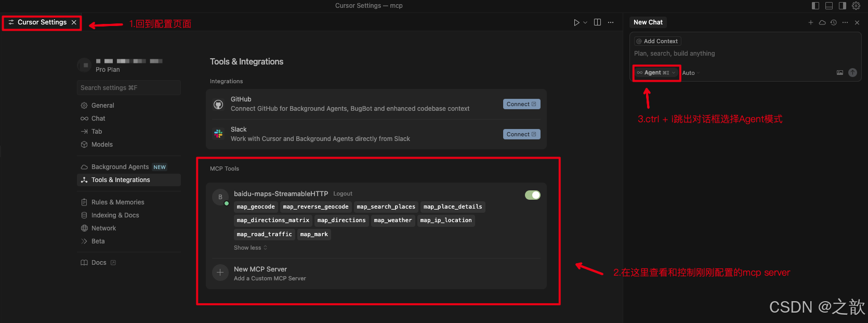This screenshot has height=323, width=868.
Task: Open editor More Actions ellipsis
Action: tap(611, 22)
